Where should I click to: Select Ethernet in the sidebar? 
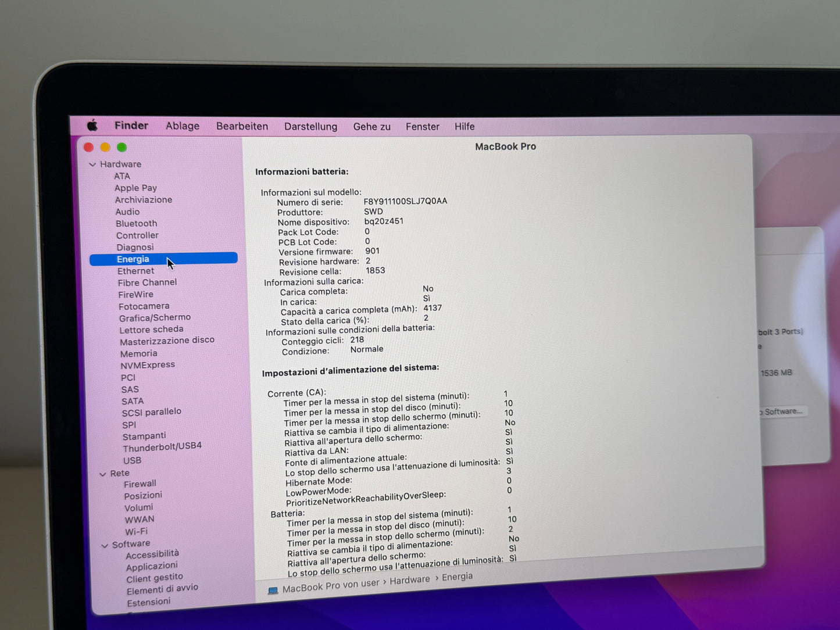coord(135,271)
